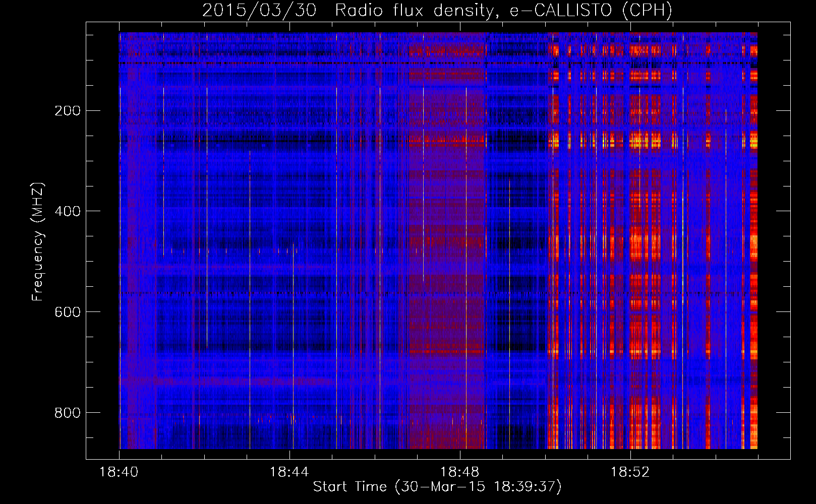
Task: Select the '600' frequency tick label
Action: pos(68,312)
